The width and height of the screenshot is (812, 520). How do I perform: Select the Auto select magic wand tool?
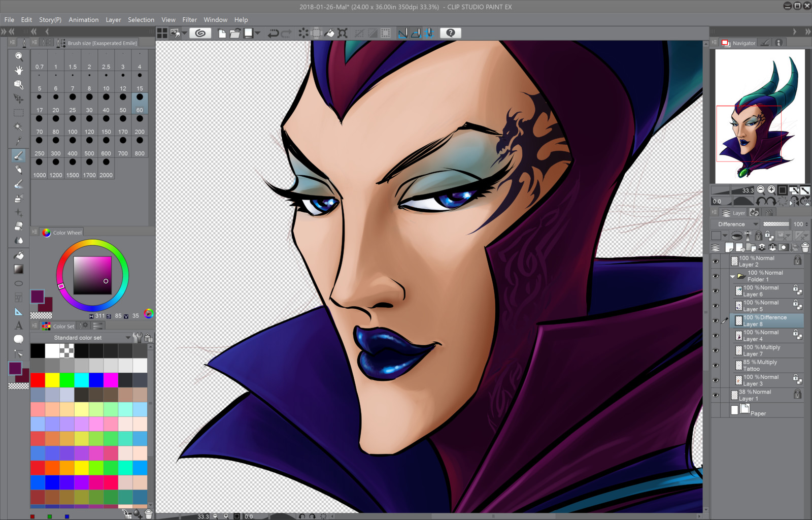coord(19,127)
